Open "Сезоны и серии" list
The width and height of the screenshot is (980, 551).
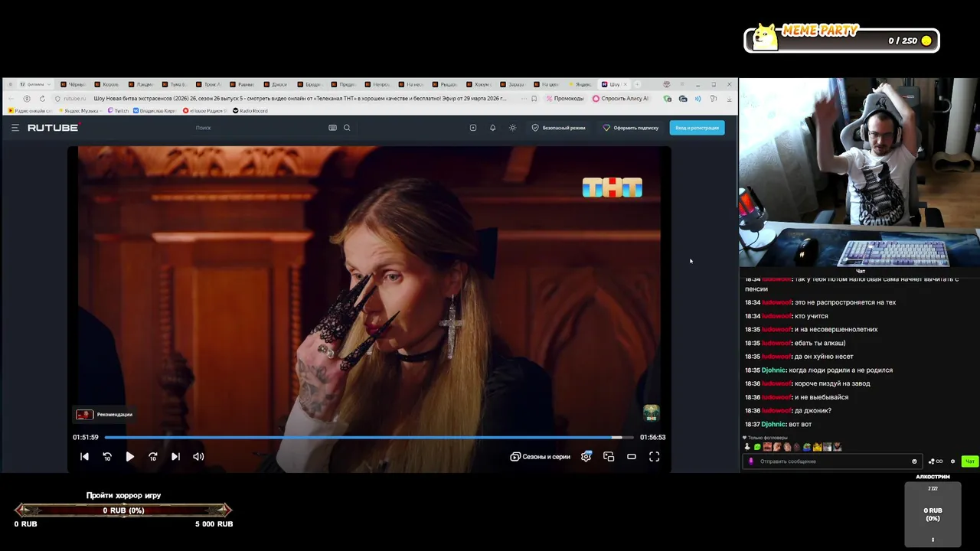[x=541, y=457]
